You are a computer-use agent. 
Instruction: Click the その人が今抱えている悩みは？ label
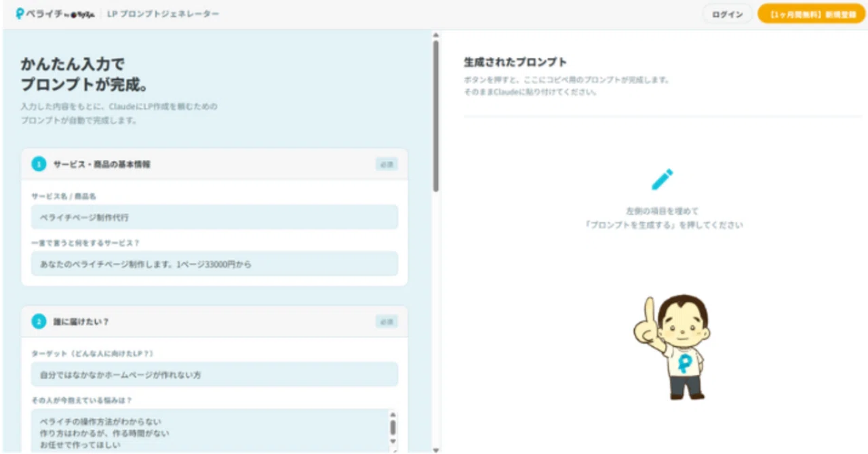[81, 400]
